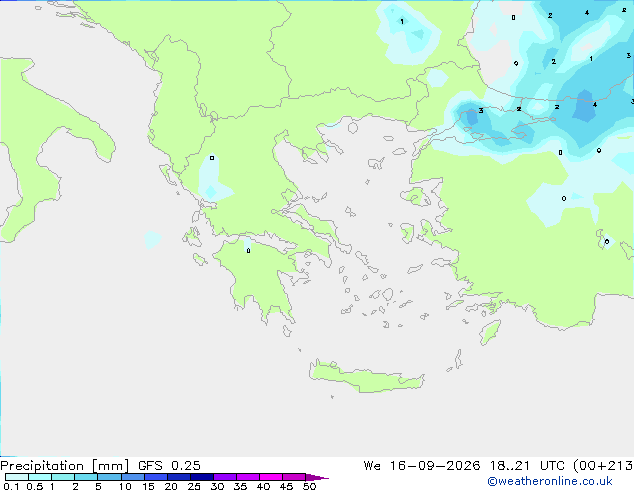Viewport: 634px width, 490px height.
Task: Click the '3' value west of the Sea of Marmara
Action: 481,110
